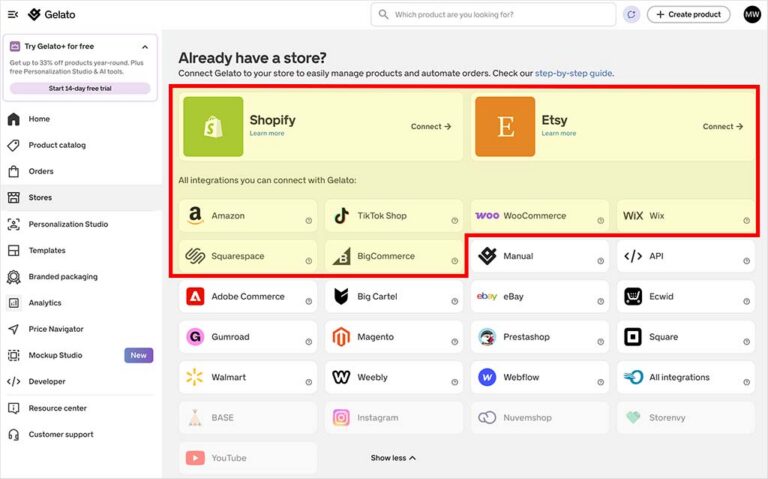
Task: Open info icon on Amazon card
Action: point(309,220)
